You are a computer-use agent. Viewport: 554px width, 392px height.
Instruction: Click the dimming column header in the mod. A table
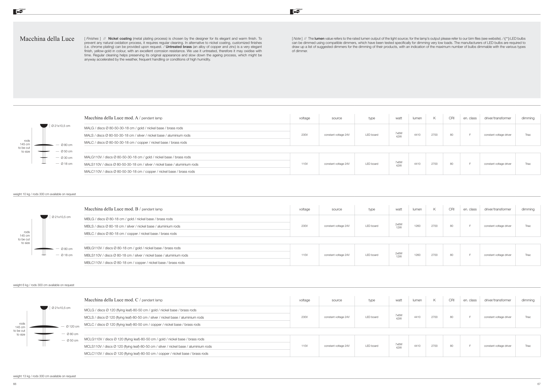click(528, 118)
